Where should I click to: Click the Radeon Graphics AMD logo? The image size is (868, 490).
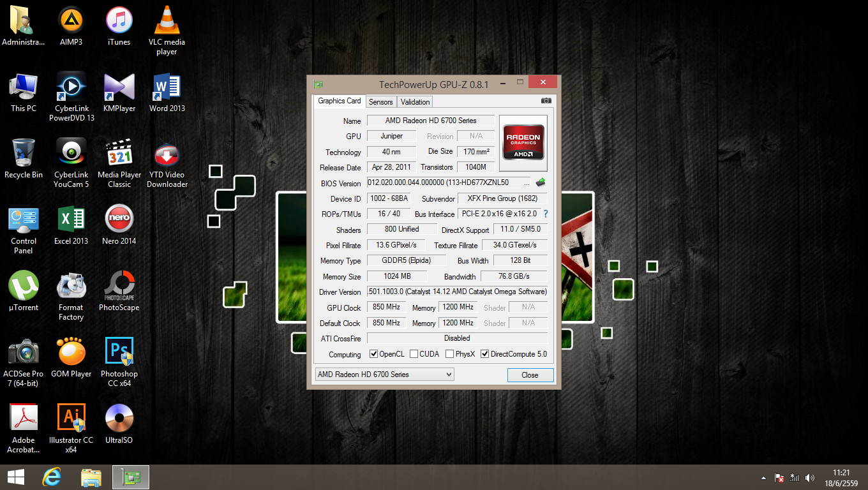click(523, 143)
